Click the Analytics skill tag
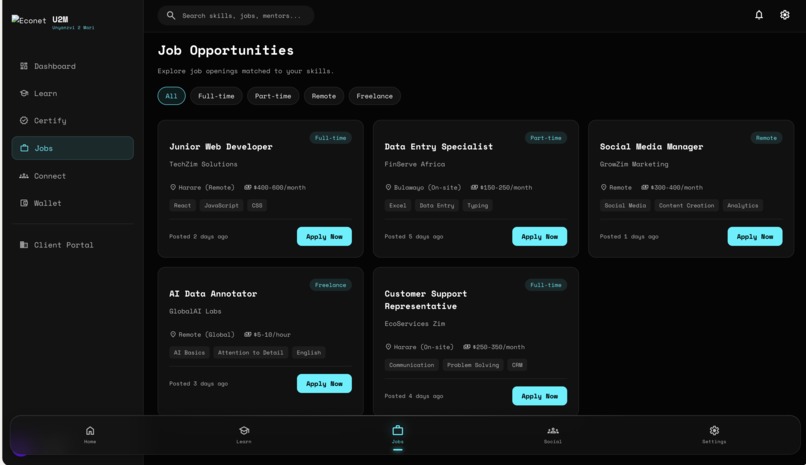The width and height of the screenshot is (806, 465). tap(742, 206)
